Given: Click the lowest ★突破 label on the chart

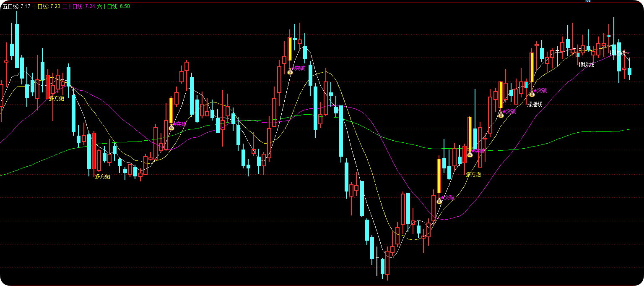Looking at the screenshot, I should [x=448, y=197].
